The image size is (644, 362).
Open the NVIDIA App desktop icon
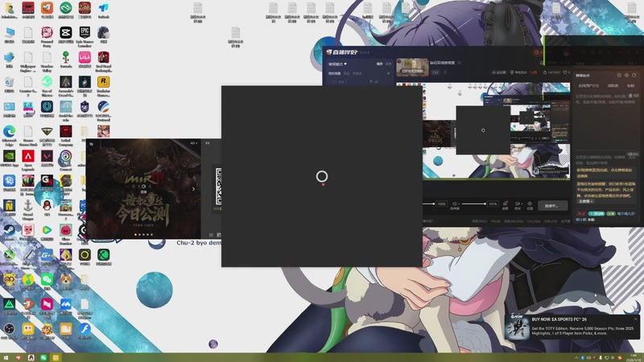pos(9,156)
